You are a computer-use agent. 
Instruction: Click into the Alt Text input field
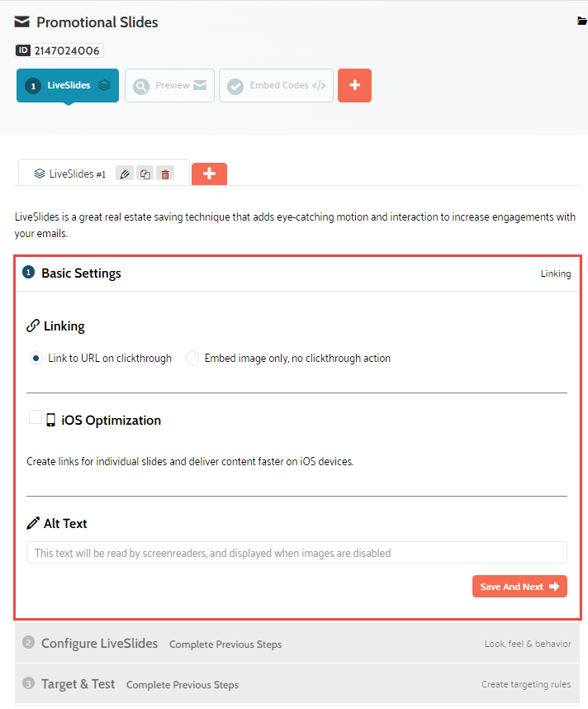click(296, 553)
